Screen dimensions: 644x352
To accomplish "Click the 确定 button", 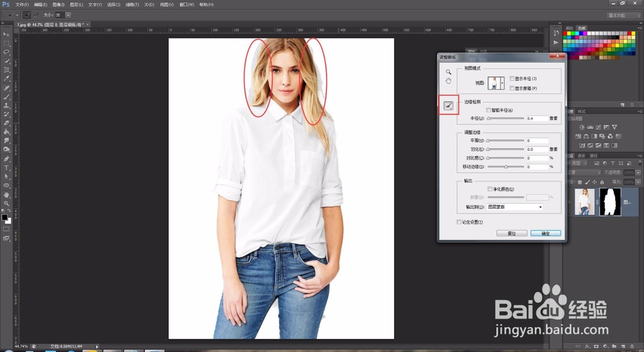I will tap(545, 233).
